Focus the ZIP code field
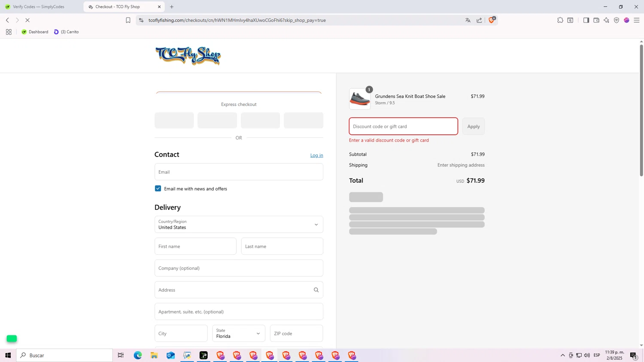644x362 pixels. [296, 333]
